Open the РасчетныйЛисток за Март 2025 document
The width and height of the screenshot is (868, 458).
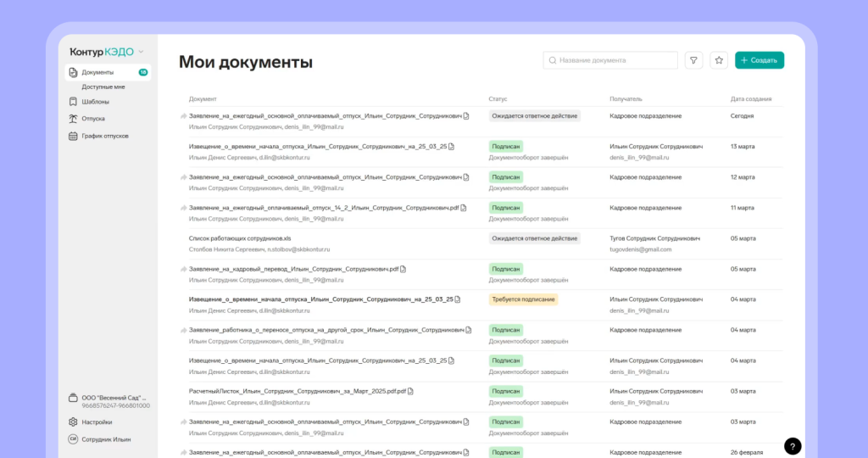pyautogui.click(x=298, y=391)
